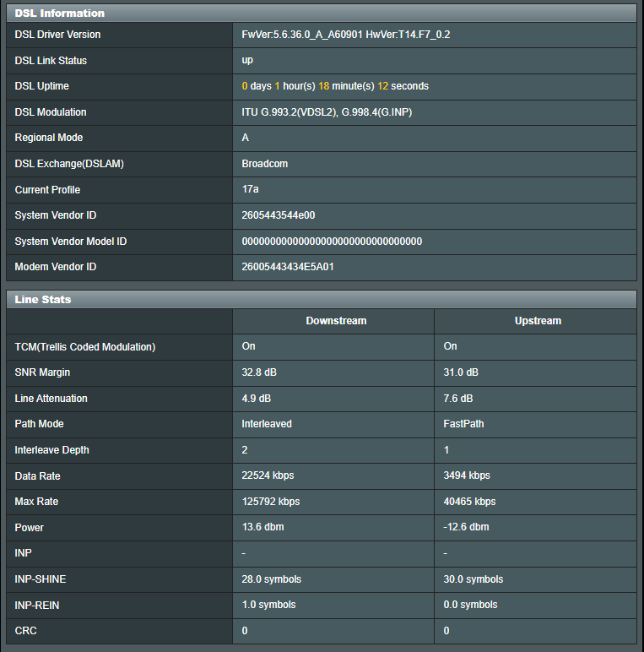Image resolution: width=644 pixels, height=652 pixels.
Task: Click the Broadcom DSLAM value
Action: [265, 164]
